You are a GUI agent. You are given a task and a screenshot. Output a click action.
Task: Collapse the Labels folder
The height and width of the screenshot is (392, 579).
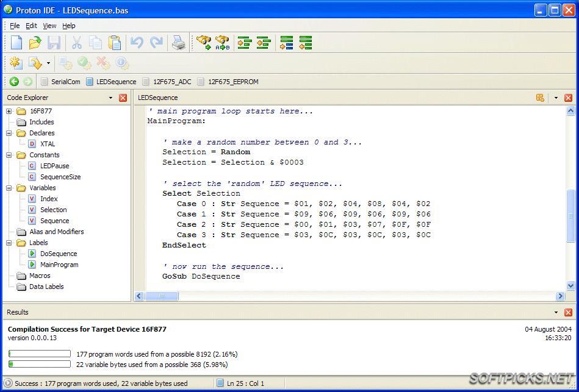[9, 243]
